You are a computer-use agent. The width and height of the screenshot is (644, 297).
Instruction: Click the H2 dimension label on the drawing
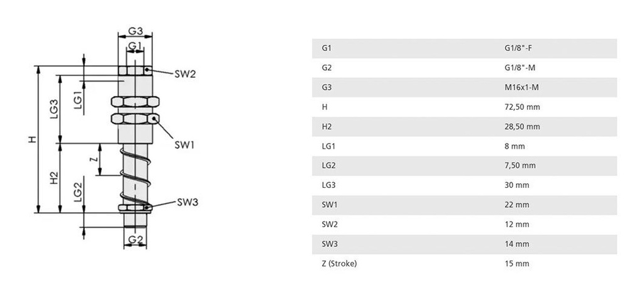[54, 178]
